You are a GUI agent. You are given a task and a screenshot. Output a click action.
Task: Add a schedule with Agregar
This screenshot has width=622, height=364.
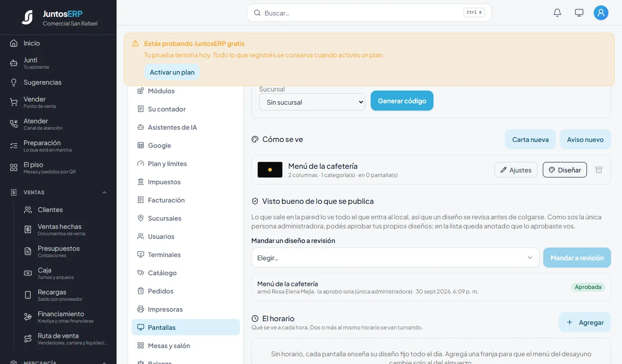click(x=585, y=322)
